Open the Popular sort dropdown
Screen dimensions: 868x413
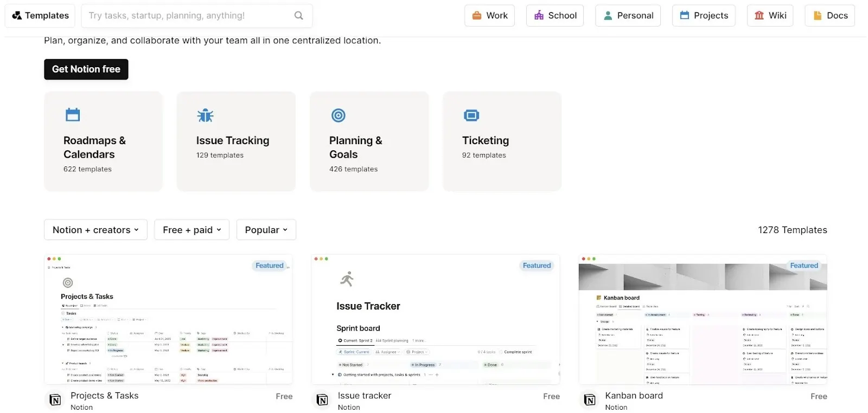point(266,230)
